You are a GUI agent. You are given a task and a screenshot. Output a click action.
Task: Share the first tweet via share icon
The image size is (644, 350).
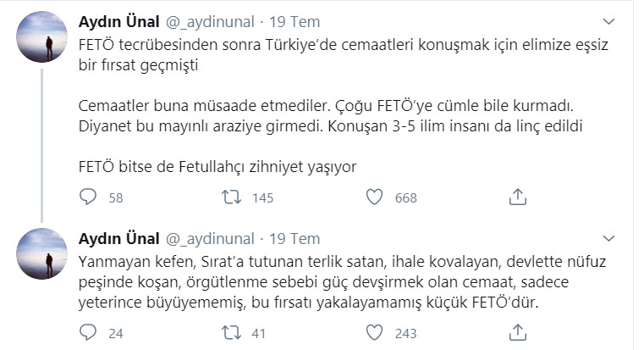coord(518,197)
